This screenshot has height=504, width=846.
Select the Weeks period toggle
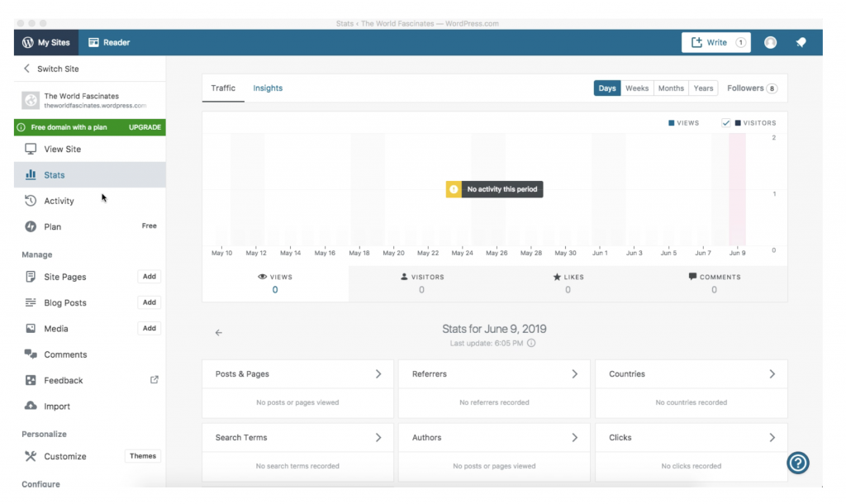637,88
